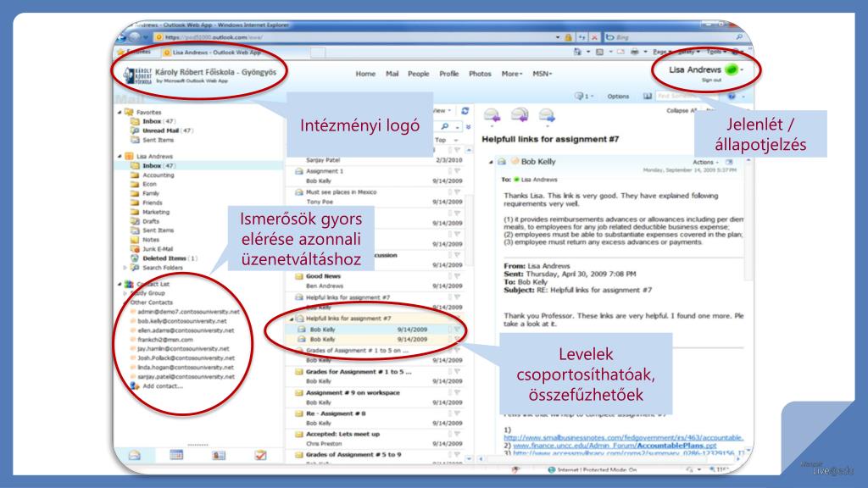Click the green presence status indicator
This screenshot has height=488, width=868.
click(732, 69)
